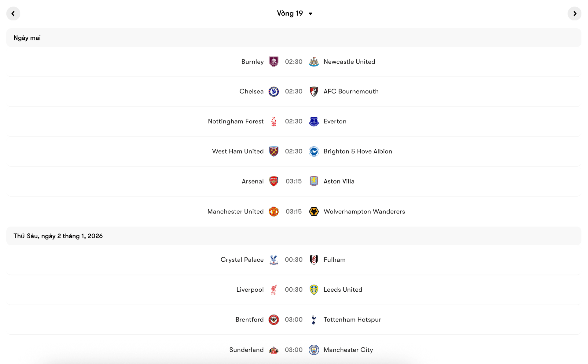The image size is (588, 364).
Task: Click the Burnley club crest
Action: pyautogui.click(x=274, y=61)
